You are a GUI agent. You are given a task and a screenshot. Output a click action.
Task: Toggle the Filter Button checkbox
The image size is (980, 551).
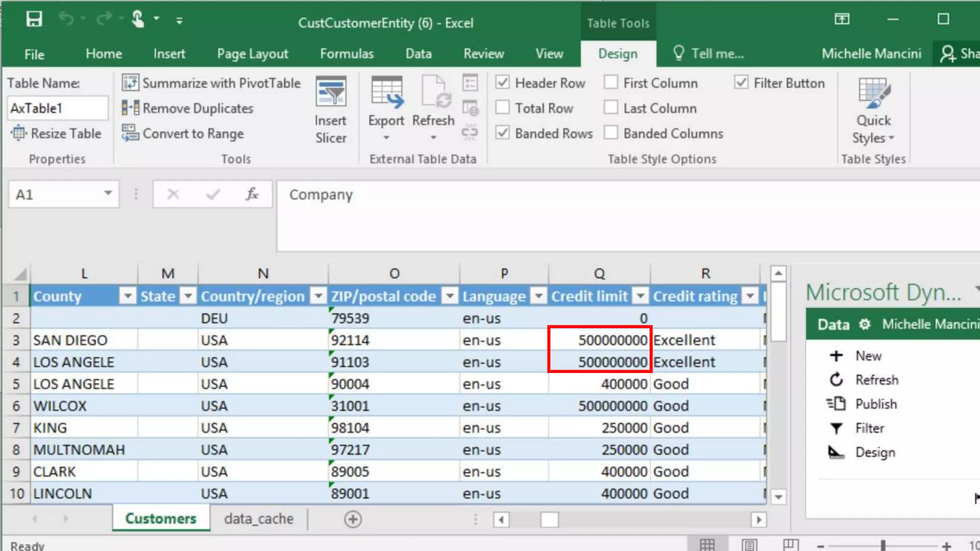click(741, 83)
